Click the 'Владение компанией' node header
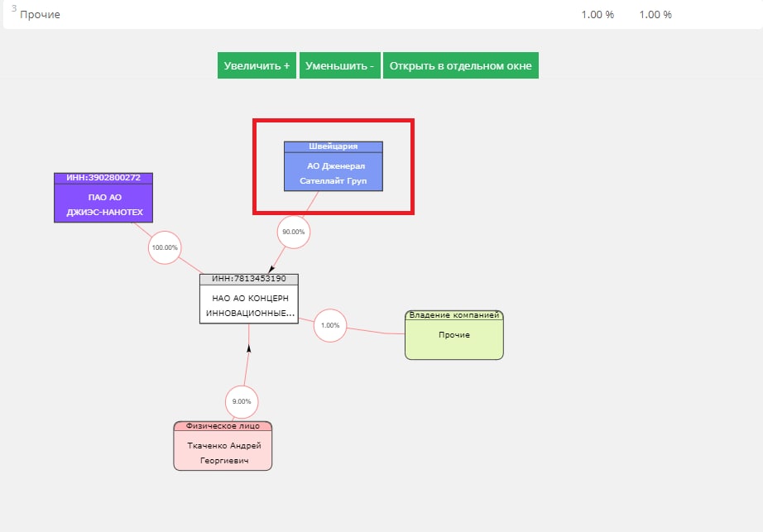763x532 pixels. (x=454, y=315)
